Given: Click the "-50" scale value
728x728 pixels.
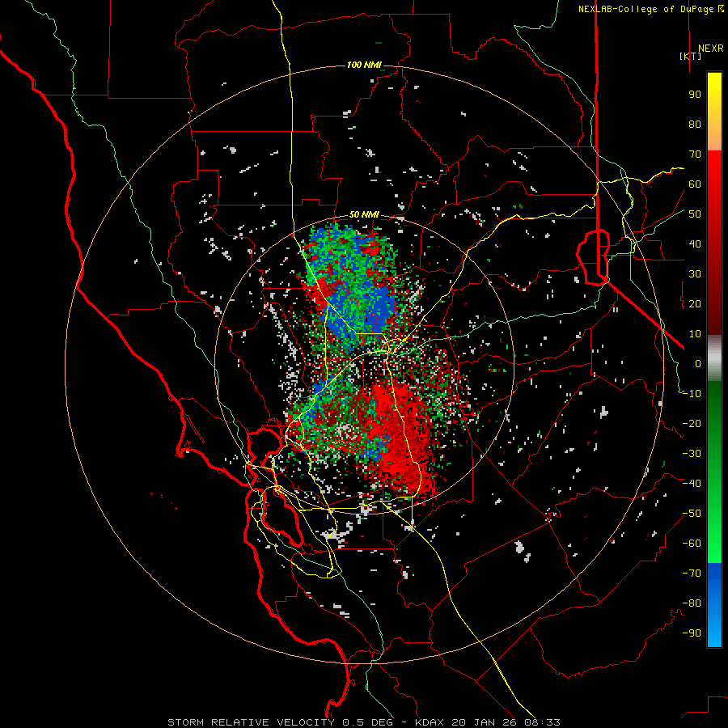Looking at the screenshot, I should pyautogui.click(x=692, y=514).
